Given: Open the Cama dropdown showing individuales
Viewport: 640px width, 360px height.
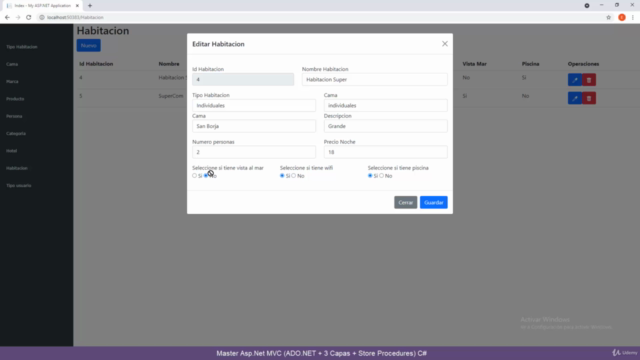Looking at the screenshot, I should tap(385, 105).
